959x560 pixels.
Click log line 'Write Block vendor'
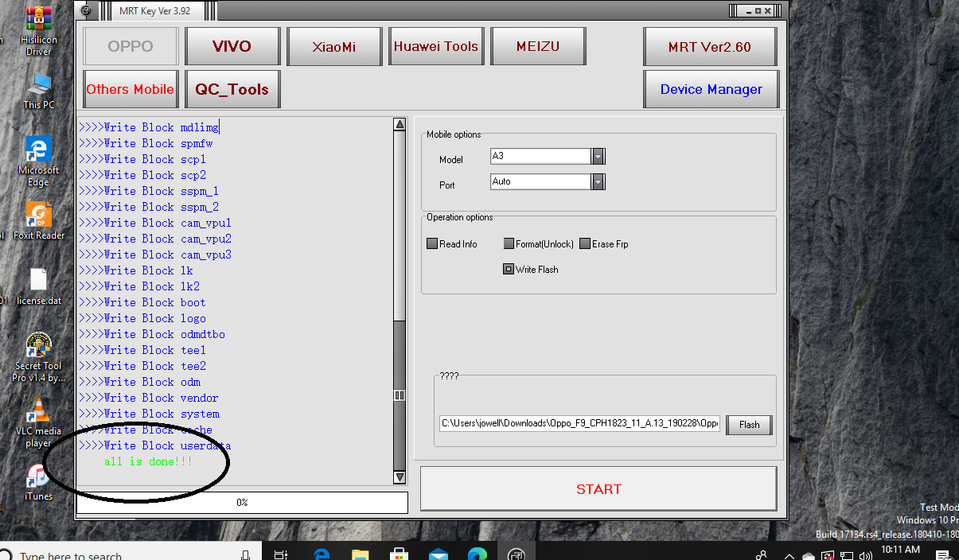[149, 398]
